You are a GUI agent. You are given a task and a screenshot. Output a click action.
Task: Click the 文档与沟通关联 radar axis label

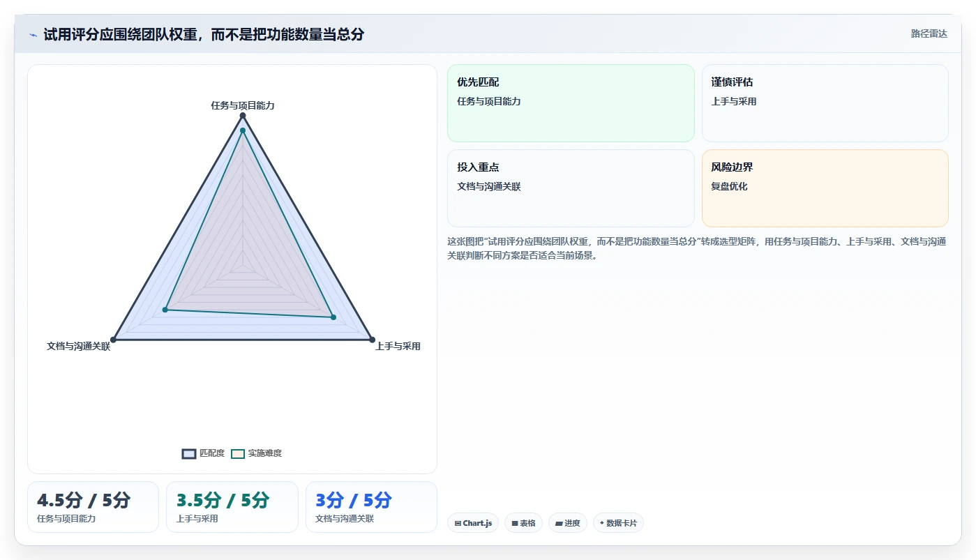coord(78,346)
